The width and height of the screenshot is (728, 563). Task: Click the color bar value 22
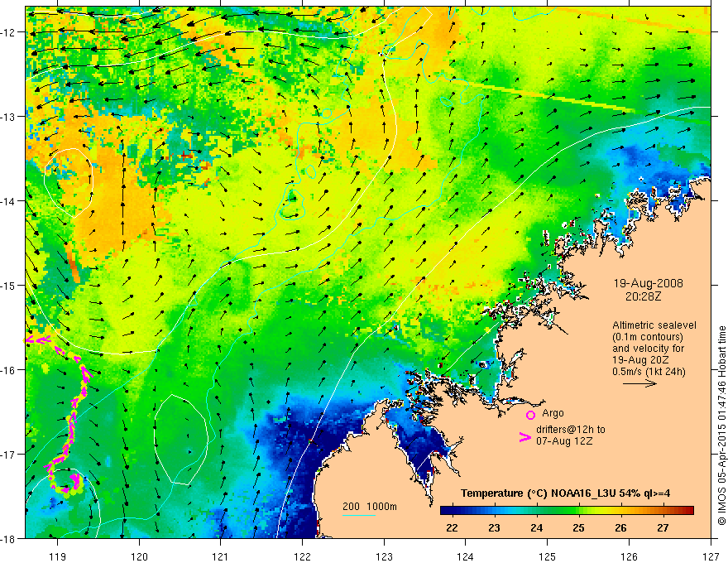click(x=452, y=527)
